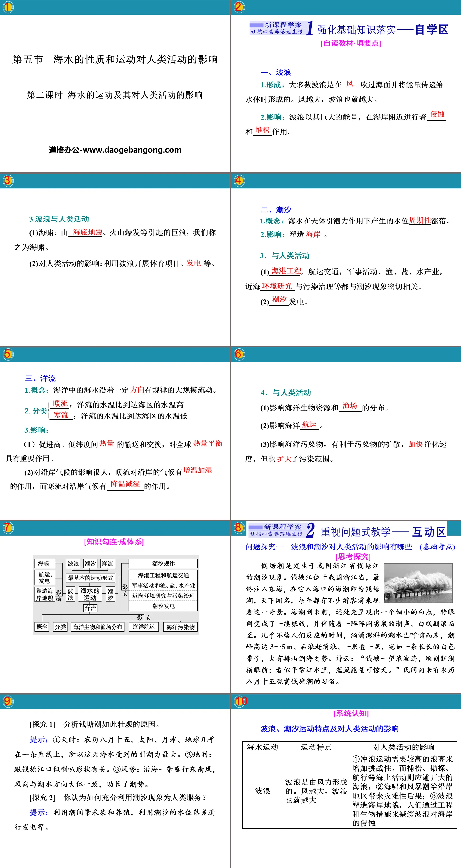Click the red answer 热量平衡
Screen dimensions: 461x868
[207, 443]
